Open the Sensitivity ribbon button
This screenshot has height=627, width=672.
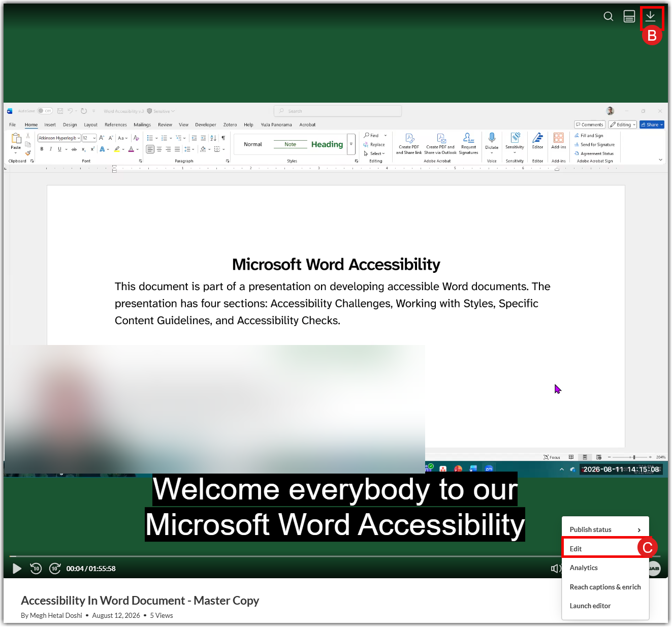515,143
